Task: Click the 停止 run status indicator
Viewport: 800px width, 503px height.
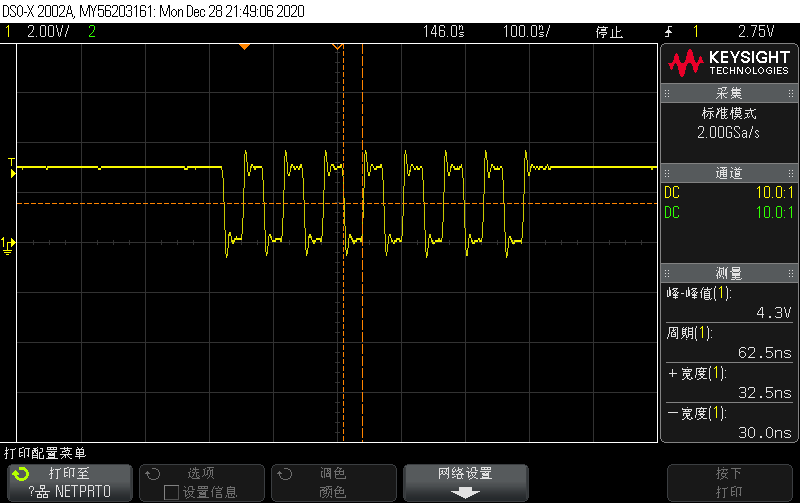Action: [609, 32]
